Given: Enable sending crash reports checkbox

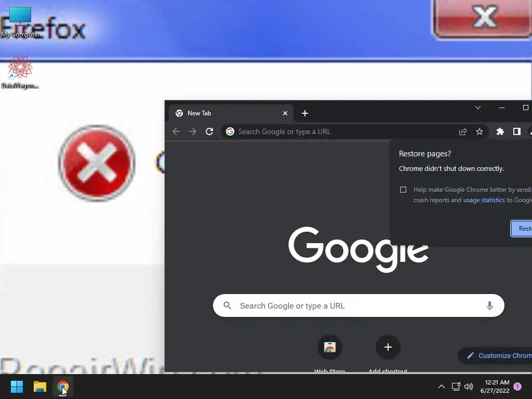Looking at the screenshot, I should (403, 190).
